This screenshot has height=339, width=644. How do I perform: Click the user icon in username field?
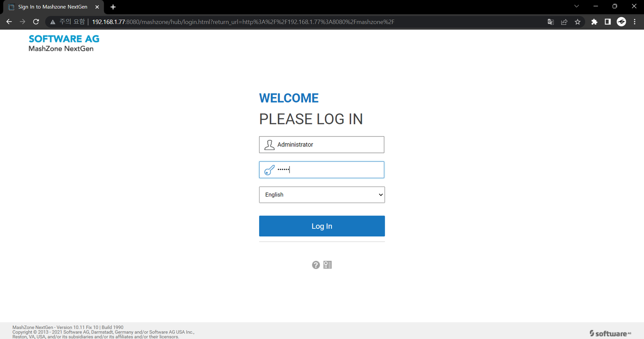coord(269,145)
